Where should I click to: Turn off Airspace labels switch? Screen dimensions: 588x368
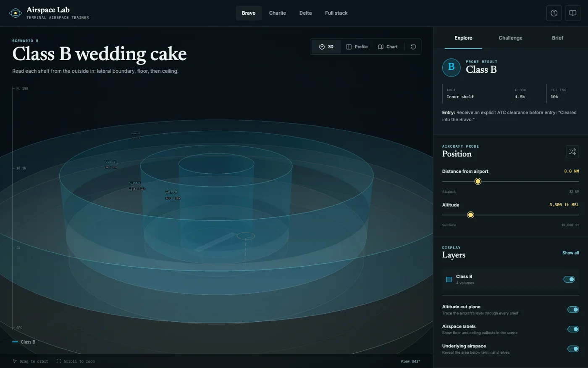pyautogui.click(x=573, y=329)
